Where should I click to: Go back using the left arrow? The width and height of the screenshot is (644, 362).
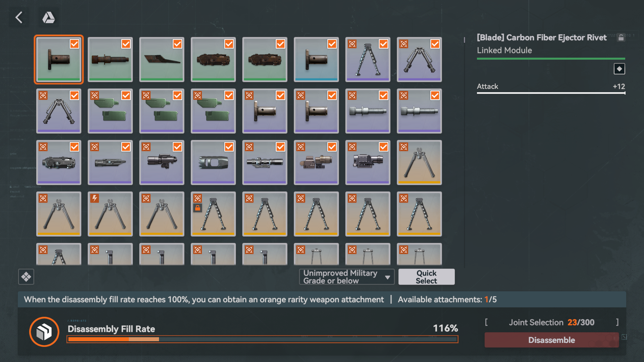(19, 17)
